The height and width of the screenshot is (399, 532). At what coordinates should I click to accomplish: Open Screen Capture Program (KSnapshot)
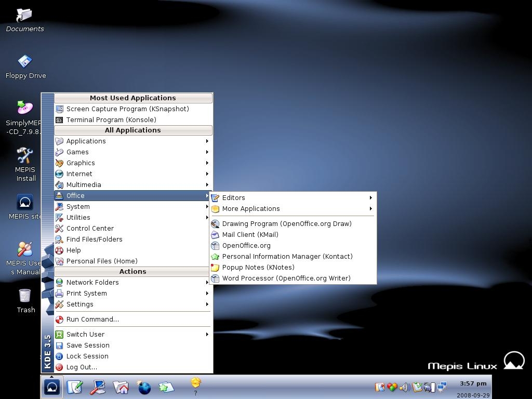pyautogui.click(x=133, y=109)
